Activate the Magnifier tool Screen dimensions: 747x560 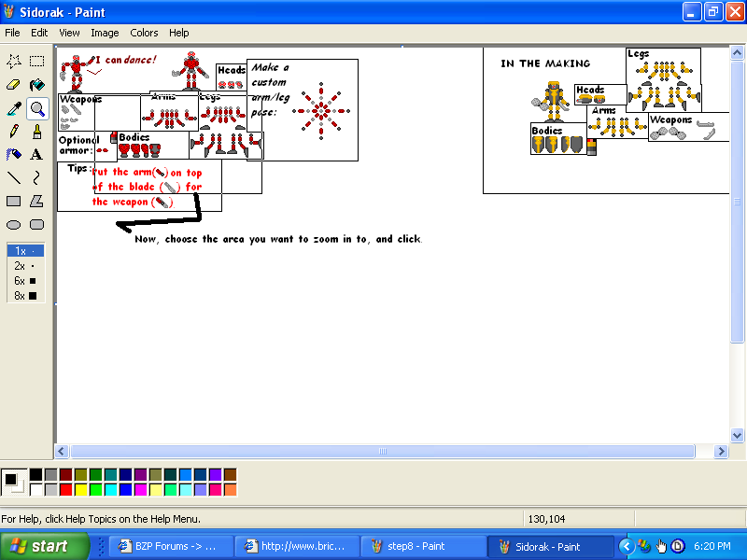tap(36, 108)
